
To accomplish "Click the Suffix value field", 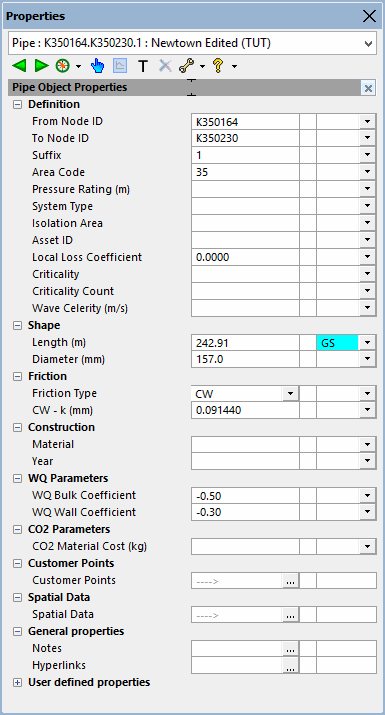I will 245,155.
